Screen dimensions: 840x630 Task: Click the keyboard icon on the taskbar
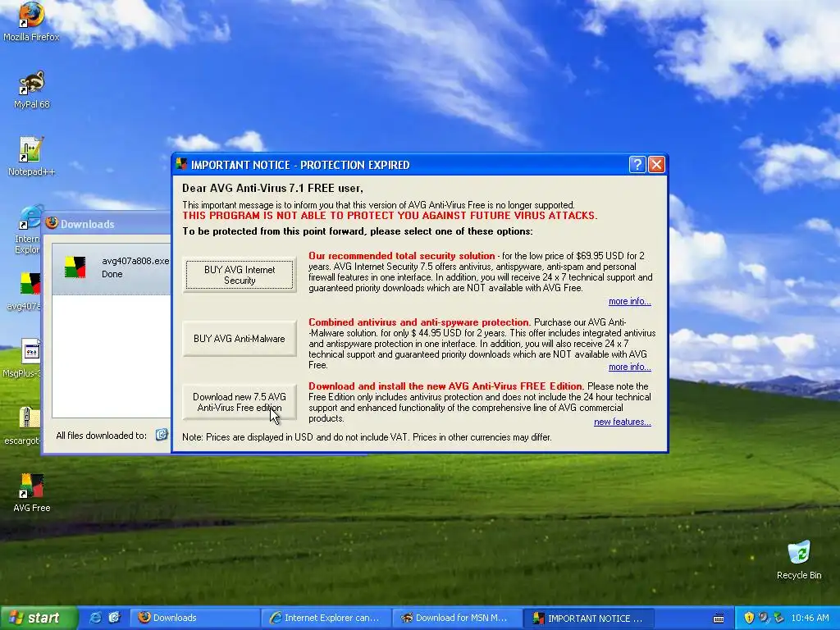[x=719, y=619]
